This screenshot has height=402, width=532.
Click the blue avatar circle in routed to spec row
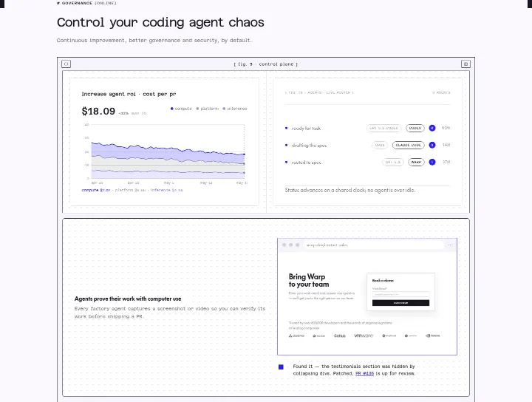click(432, 162)
